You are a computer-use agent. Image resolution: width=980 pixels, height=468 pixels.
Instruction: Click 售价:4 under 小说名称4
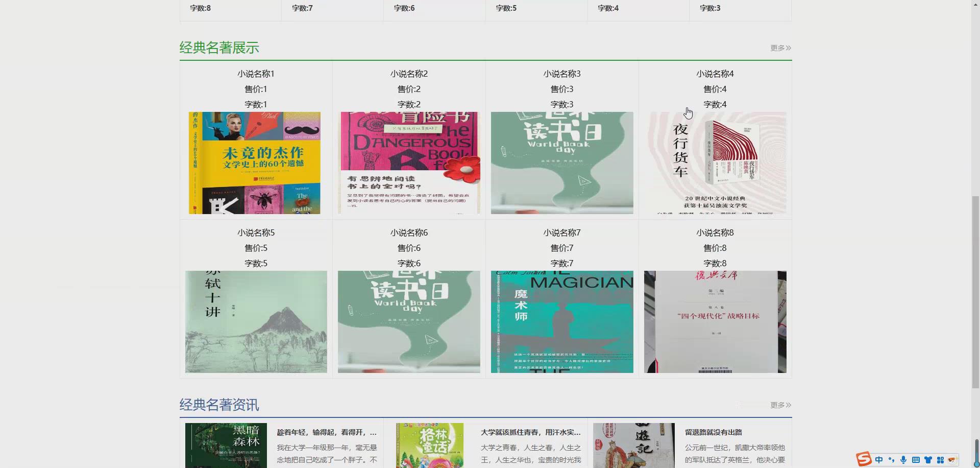(x=715, y=89)
